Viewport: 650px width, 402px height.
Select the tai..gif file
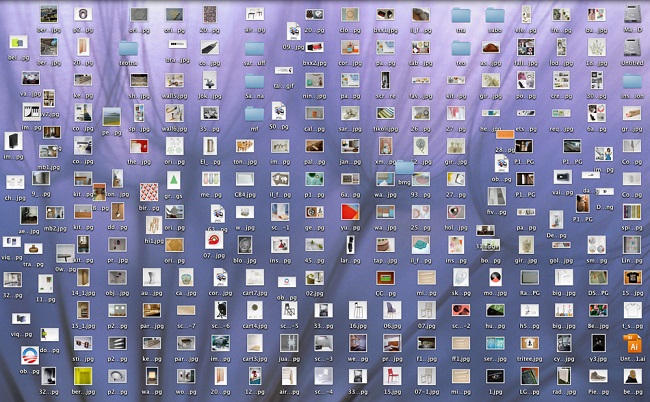(284, 71)
